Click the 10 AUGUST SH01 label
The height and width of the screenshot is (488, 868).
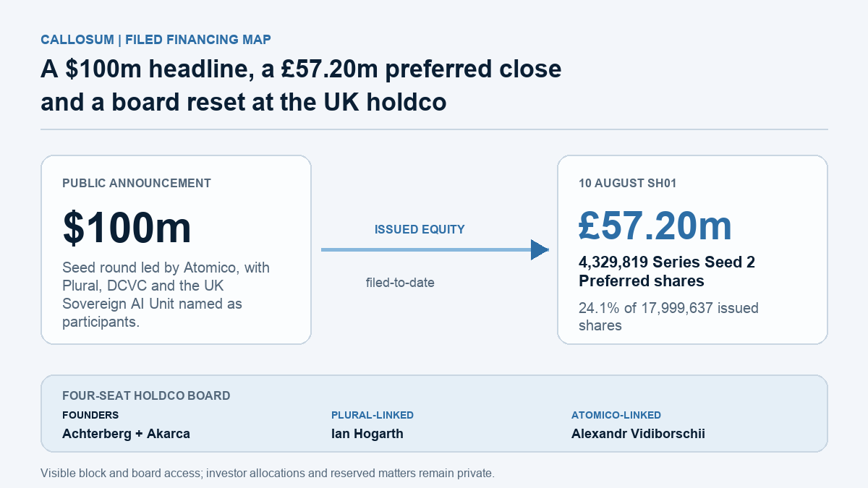click(628, 184)
